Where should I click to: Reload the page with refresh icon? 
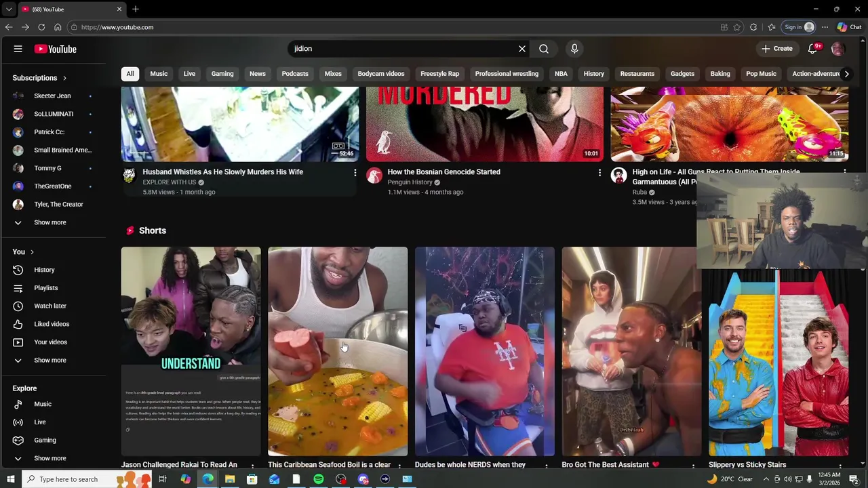(41, 27)
